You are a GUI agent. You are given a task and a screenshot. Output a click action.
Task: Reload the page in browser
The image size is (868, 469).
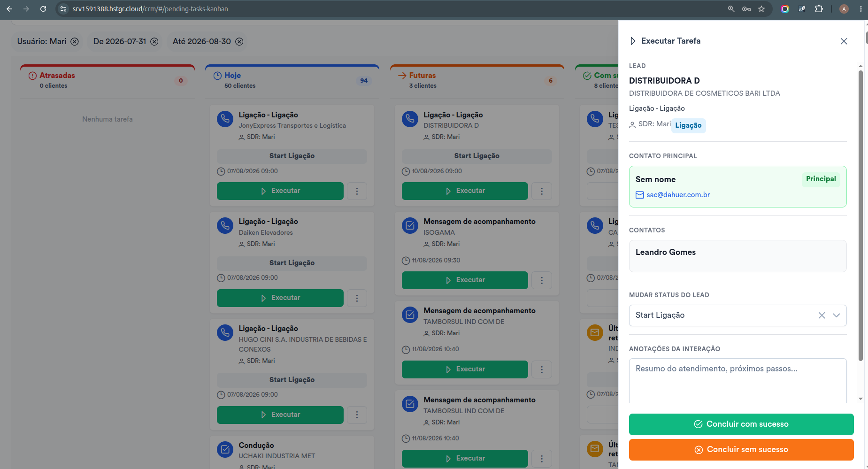click(43, 9)
